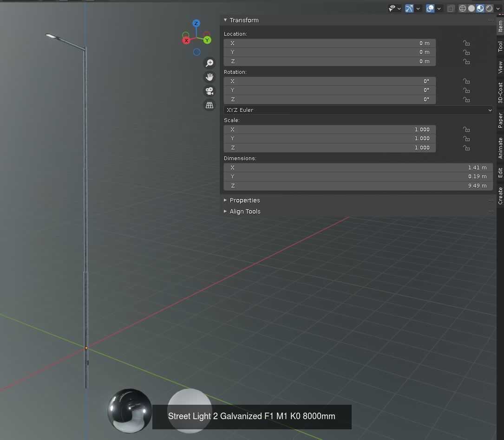Click the Street Light 2 Galvanized label
This screenshot has height=440, width=504.
[x=251, y=416]
